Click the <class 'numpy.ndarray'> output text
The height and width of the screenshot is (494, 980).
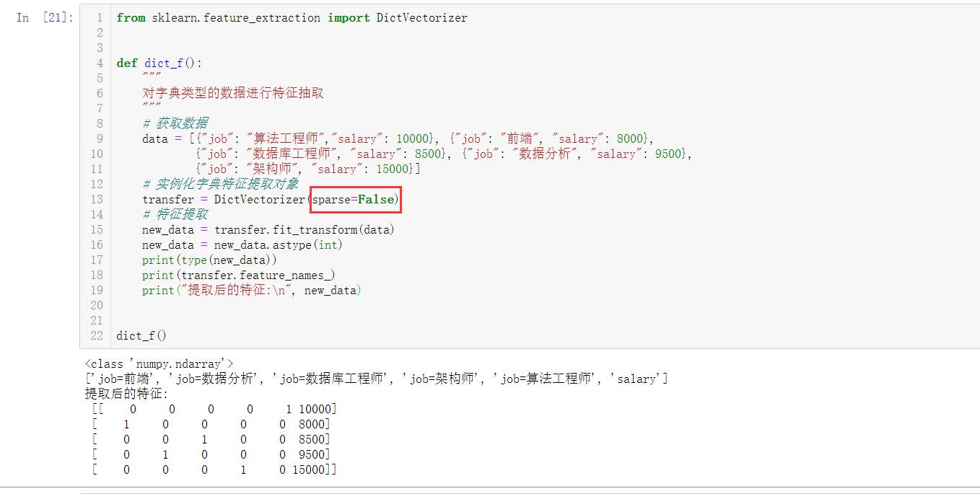coord(159,364)
